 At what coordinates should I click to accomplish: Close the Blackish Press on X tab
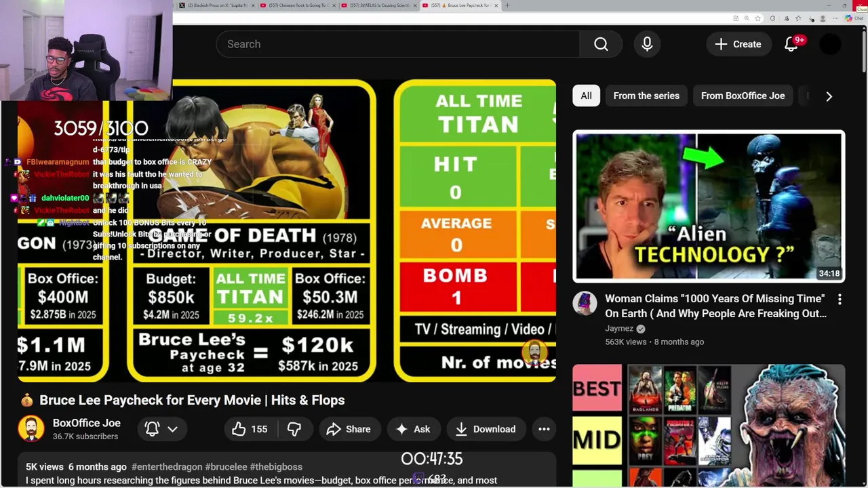coord(253,5)
